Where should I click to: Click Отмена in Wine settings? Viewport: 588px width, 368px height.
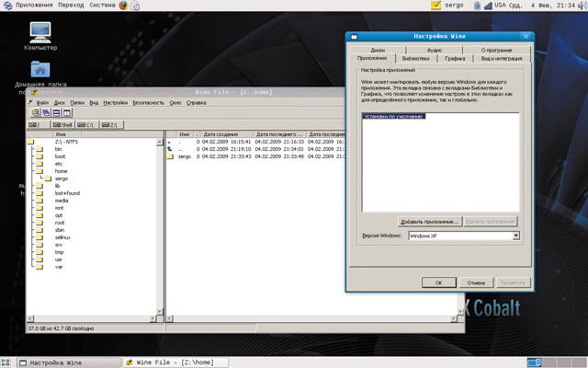coord(476,282)
